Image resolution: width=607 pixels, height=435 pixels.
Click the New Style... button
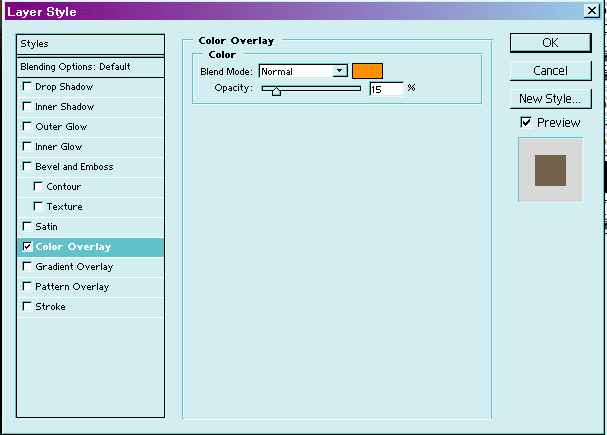[x=550, y=99]
